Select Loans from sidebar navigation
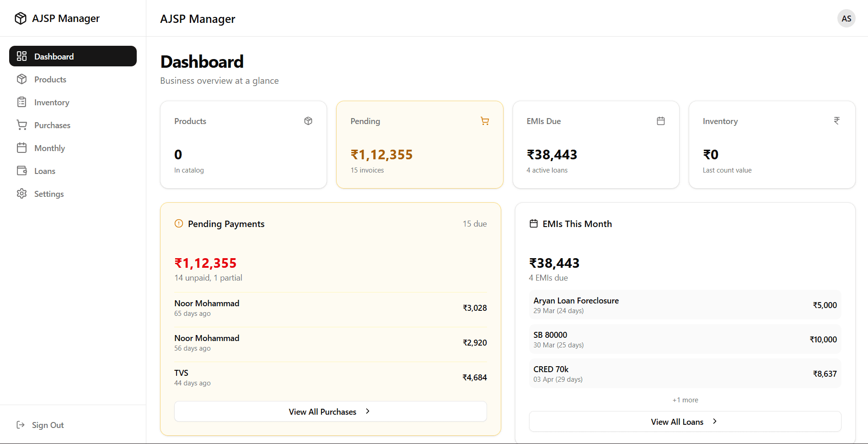The height and width of the screenshot is (444, 868). [45, 171]
